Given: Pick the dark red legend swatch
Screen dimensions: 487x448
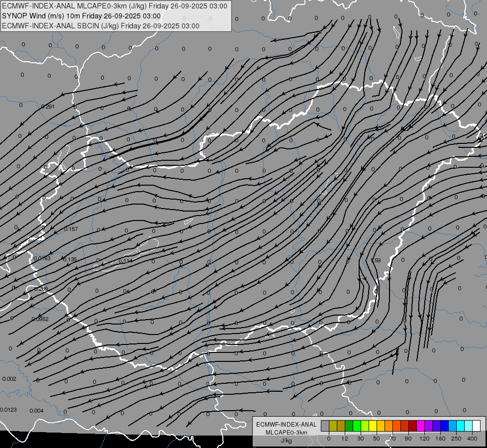Looking at the screenshot, I should click(x=412, y=426).
